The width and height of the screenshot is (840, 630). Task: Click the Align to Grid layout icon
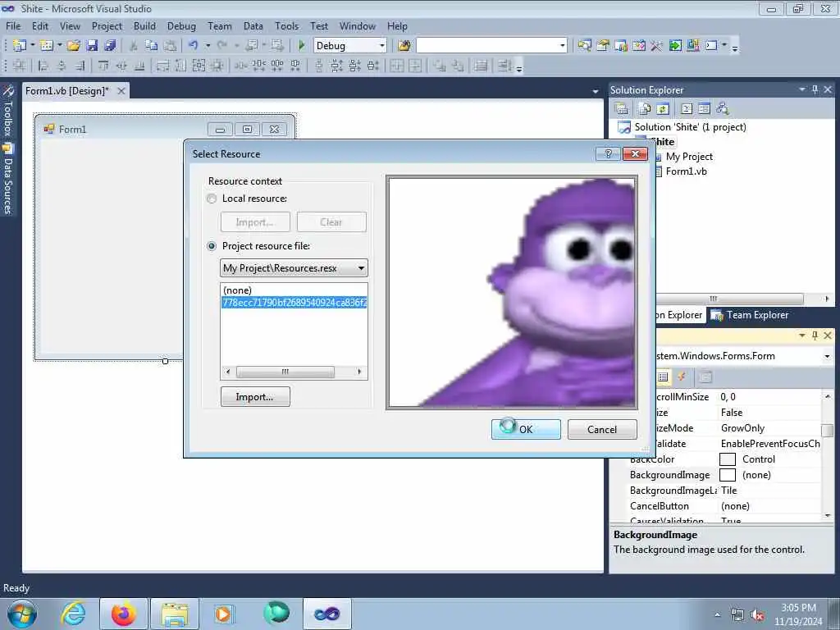tap(20, 66)
